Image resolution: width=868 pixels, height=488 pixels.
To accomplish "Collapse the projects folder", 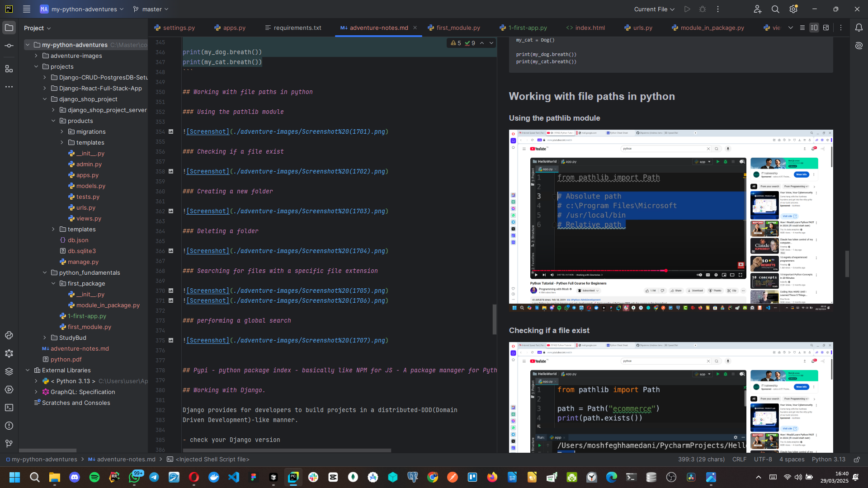I will tap(36, 66).
